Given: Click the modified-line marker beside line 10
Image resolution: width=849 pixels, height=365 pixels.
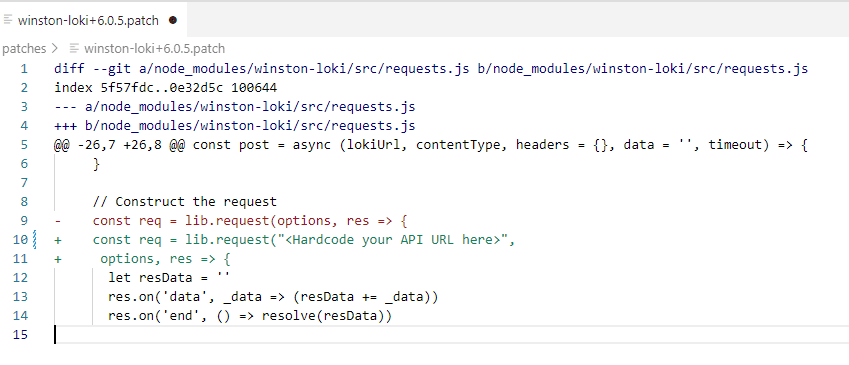Looking at the screenshot, I should [35, 239].
